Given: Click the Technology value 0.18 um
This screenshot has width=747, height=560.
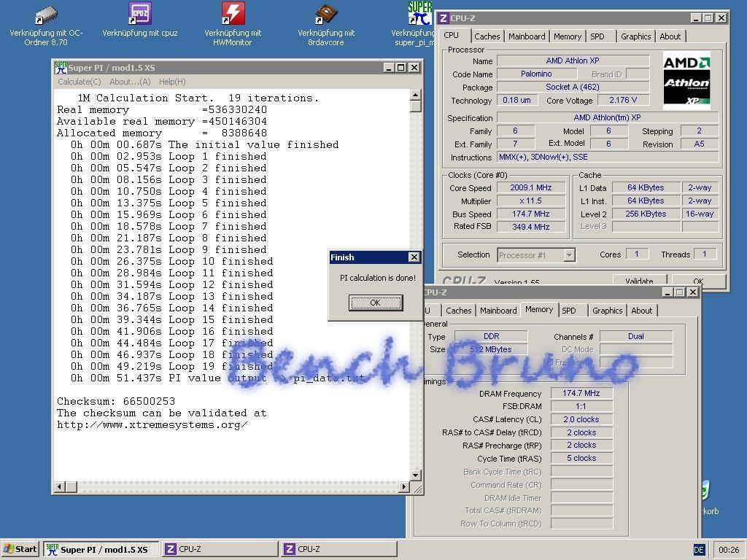Looking at the screenshot, I should (x=517, y=100).
